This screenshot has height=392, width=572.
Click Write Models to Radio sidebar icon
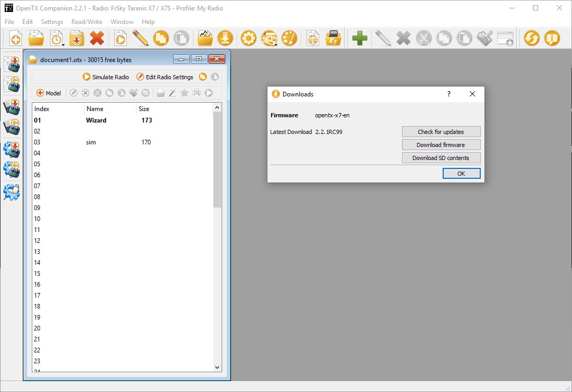coord(11,64)
